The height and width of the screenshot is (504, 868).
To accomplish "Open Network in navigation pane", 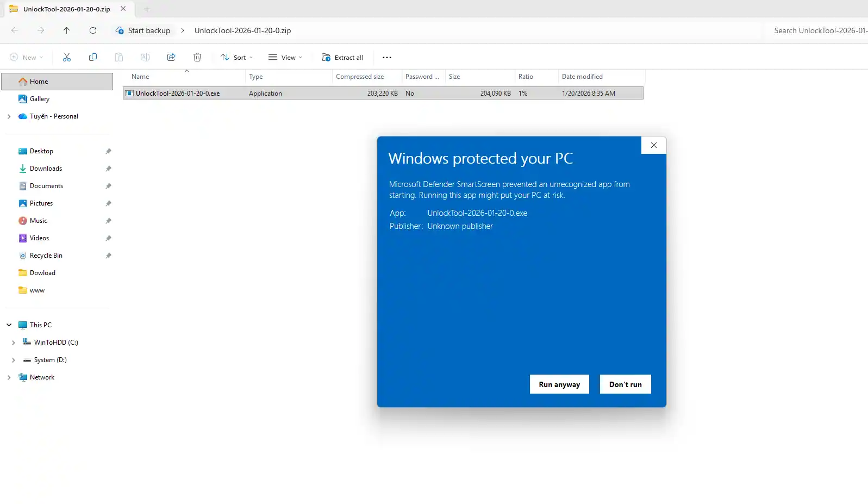I will (42, 377).
